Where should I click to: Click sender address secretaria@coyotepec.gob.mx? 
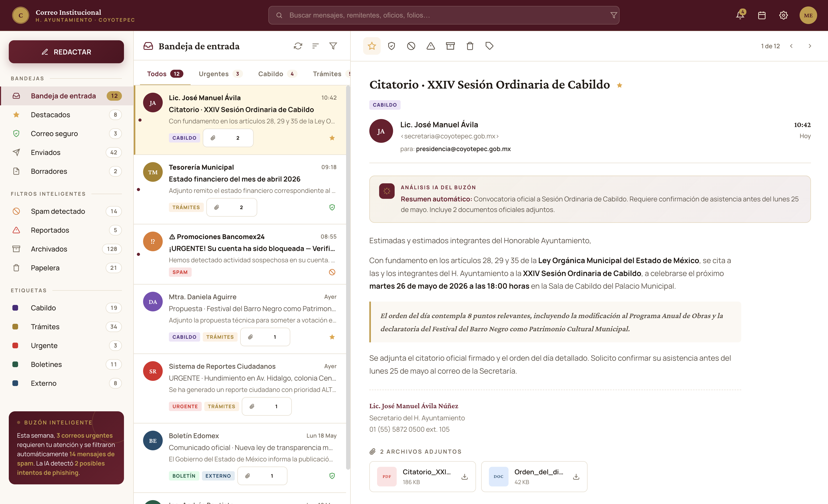[449, 136]
